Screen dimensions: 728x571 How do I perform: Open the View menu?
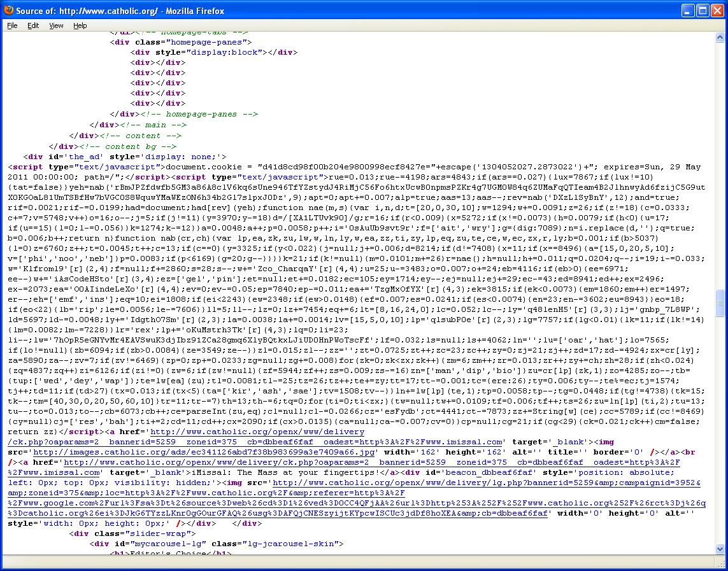pyautogui.click(x=56, y=25)
